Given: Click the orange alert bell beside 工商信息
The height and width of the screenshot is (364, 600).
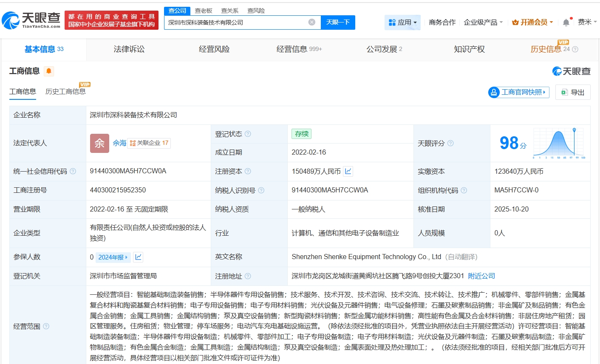Looking at the screenshot, I should tap(49, 71).
